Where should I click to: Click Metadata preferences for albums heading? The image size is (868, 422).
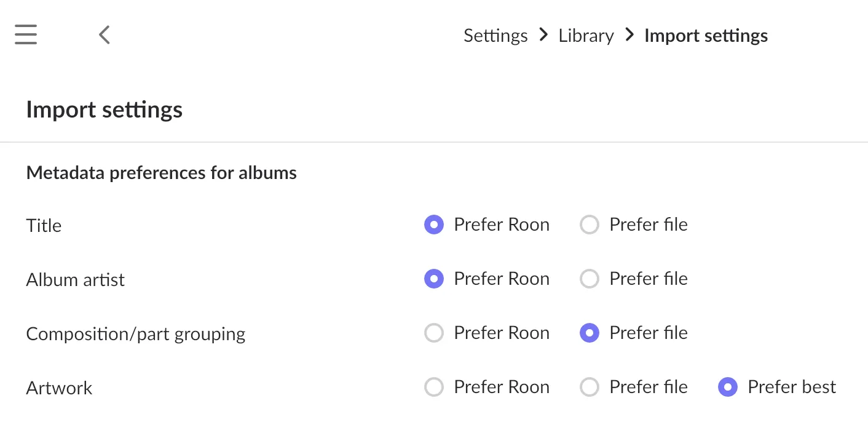click(161, 173)
